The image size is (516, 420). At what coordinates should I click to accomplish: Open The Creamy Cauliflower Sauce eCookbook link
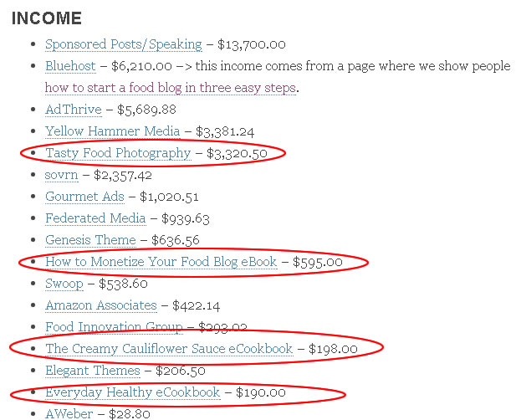click(169, 349)
